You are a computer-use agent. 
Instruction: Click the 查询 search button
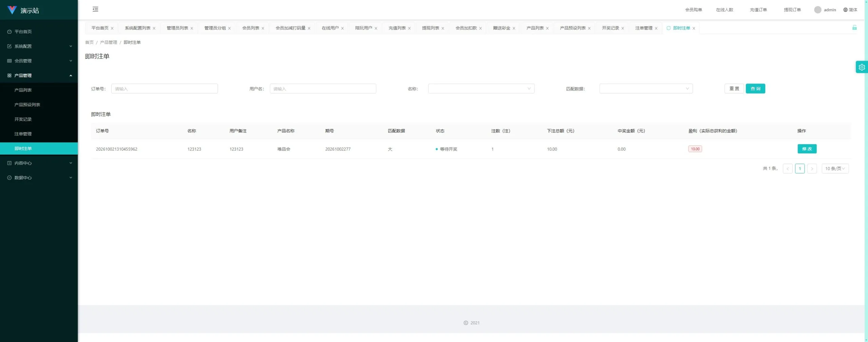(x=755, y=89)
